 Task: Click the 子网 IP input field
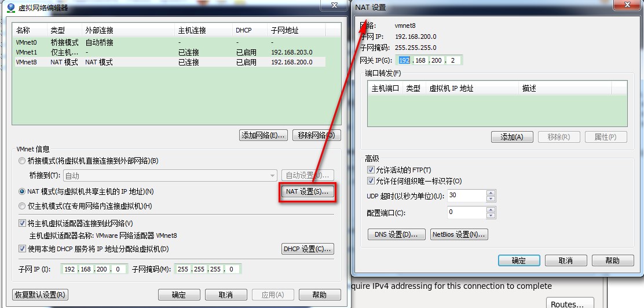pyautogui.click(x=94, y=269)
